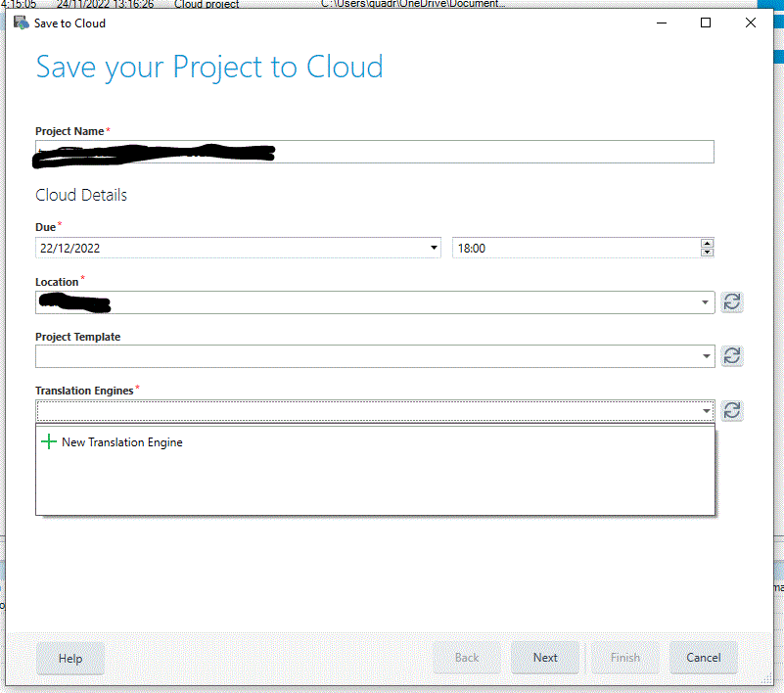784x693 pixels.
Task: Cancel the Save to Cloud dialog
Action: pyautogui.click(x=703, y=658)
